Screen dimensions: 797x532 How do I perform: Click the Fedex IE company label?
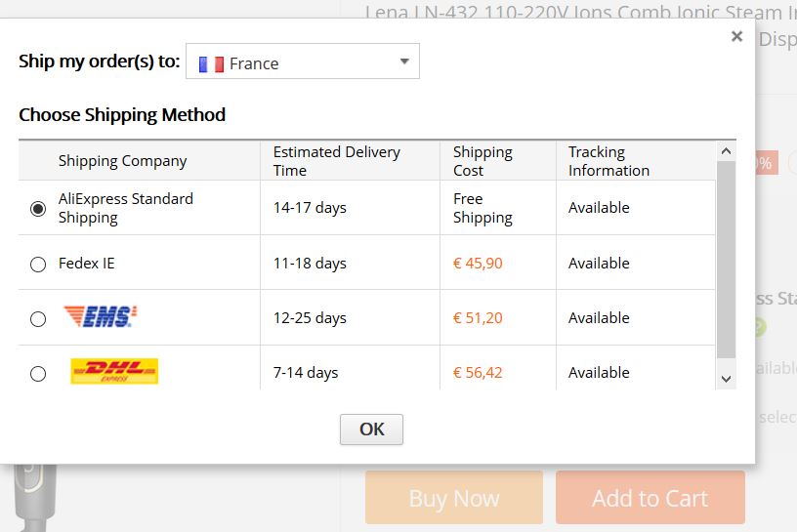[87, 264]
